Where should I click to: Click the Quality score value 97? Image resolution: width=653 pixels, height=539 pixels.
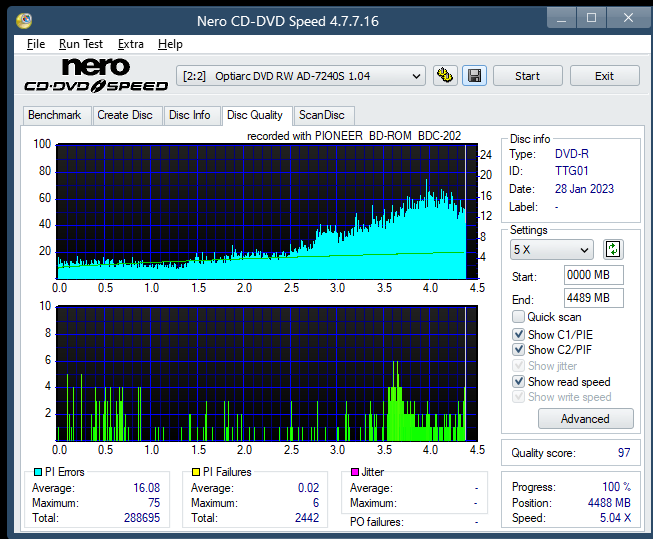pos(624,453)
